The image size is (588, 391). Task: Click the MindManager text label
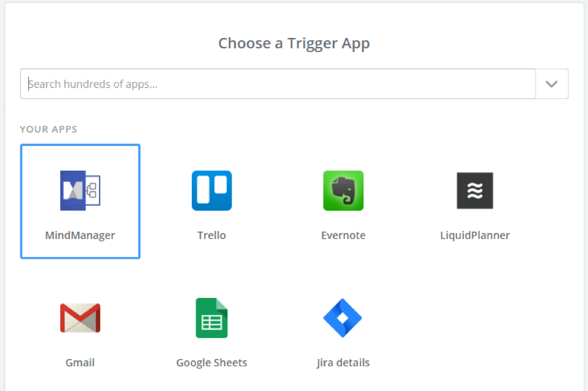pyautogui.click(x=80, y=235)
